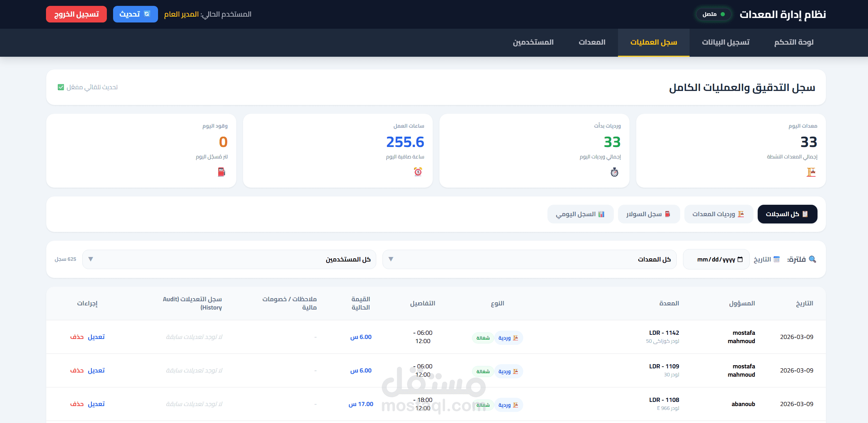Click the calendar icon beside date label
868x423 pixels.
pos(777,259)
